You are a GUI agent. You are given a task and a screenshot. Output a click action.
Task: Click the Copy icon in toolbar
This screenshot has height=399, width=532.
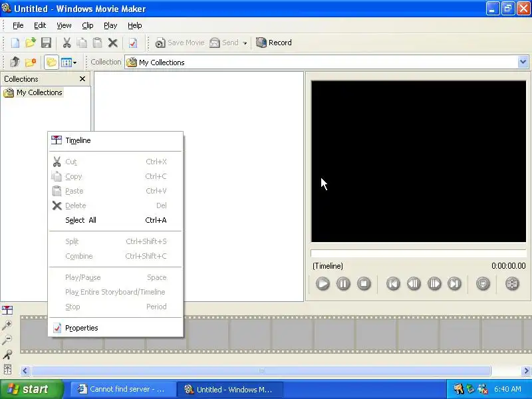(82, 43)
